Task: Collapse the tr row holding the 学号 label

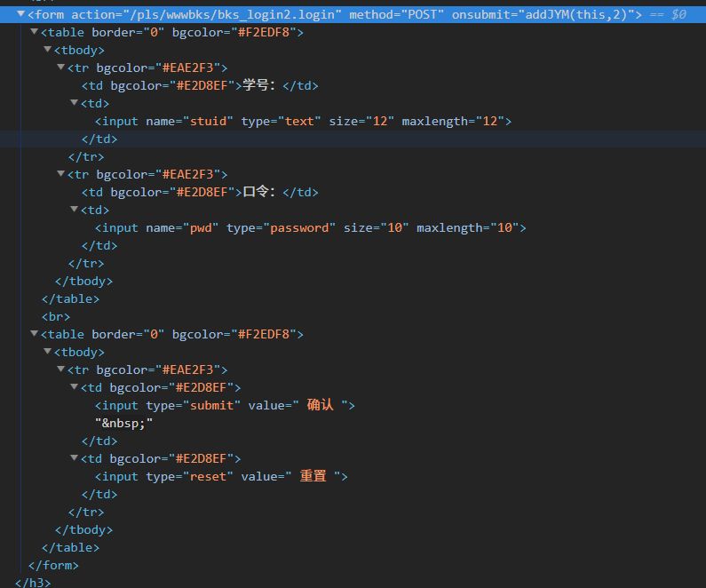Action: tap(60, 68)
